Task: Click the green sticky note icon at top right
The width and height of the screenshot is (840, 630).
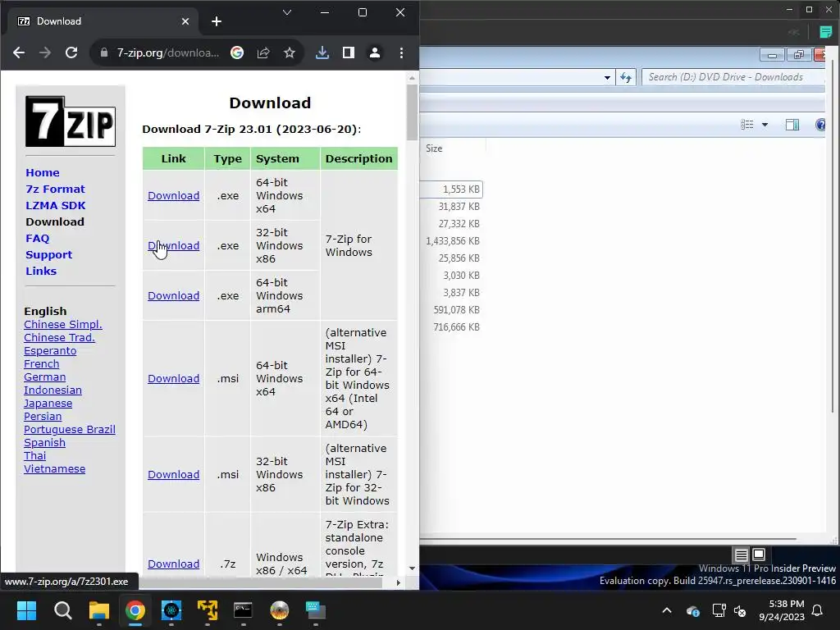Action: pos(825,32)
